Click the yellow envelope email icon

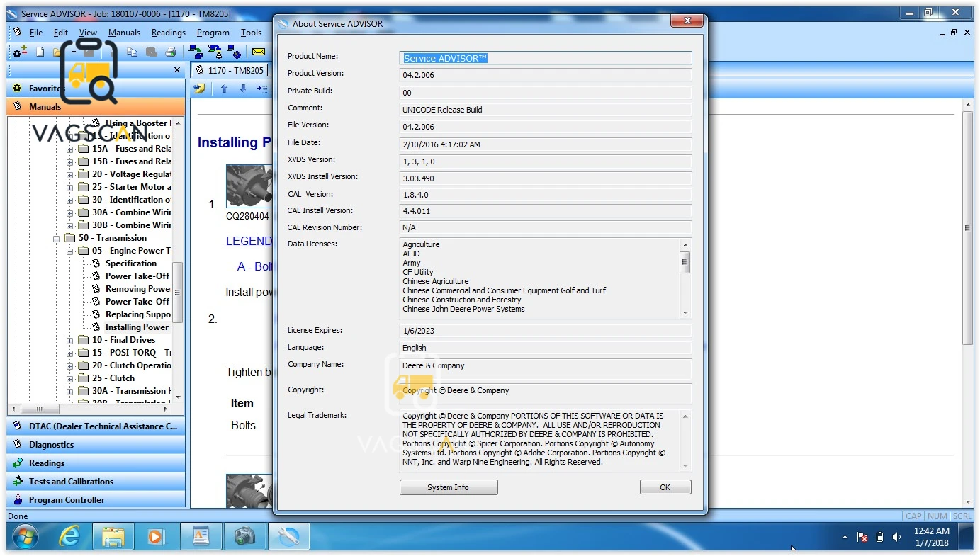coord(259,52)
